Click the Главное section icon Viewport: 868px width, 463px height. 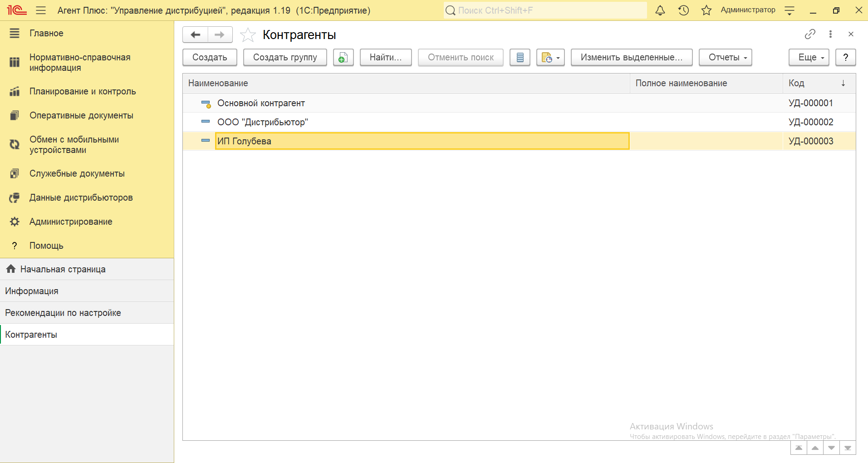pyautogui.click(x=15, y=33)
